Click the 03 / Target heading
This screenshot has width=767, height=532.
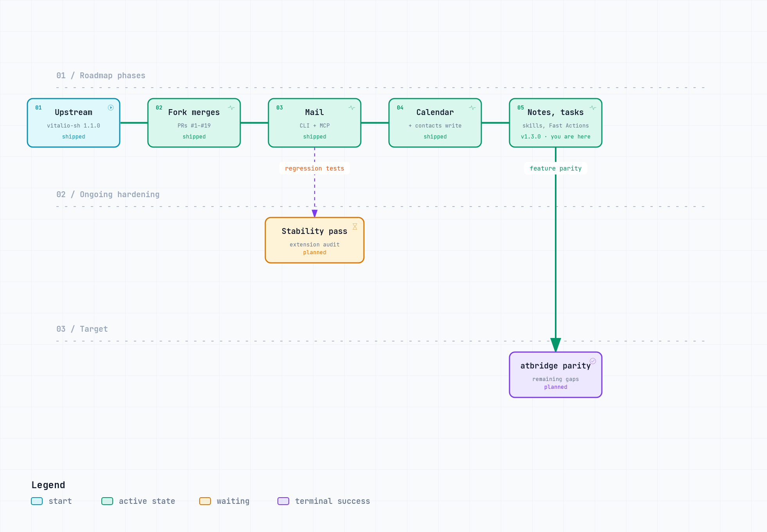(82, 329)
